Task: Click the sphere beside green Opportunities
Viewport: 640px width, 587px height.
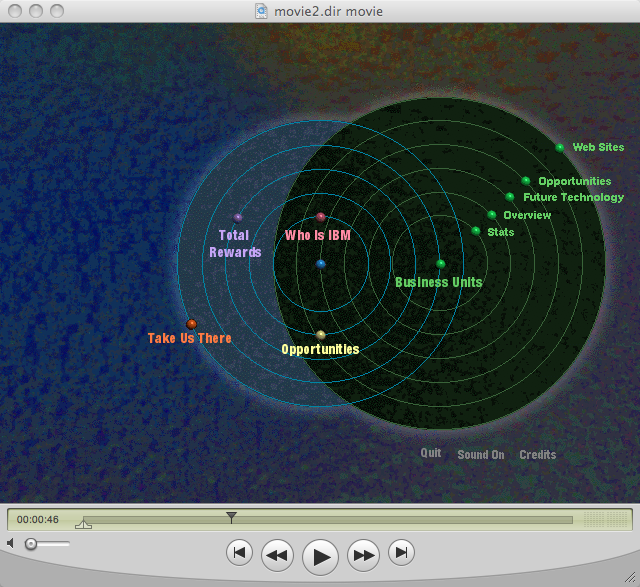Action: pyautogui.click(x=526, y=180)
